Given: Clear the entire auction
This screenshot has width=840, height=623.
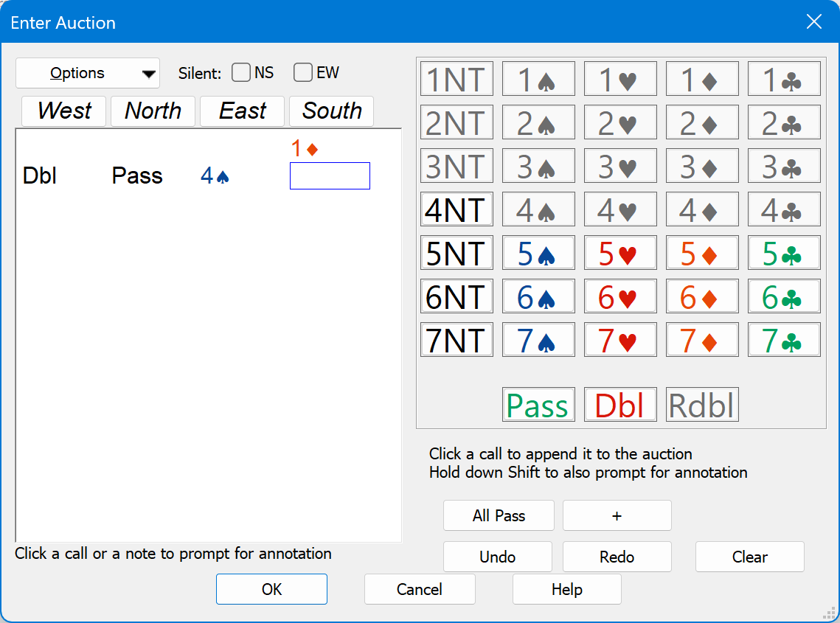Looking at the screenshot, I should pos(749,557).
